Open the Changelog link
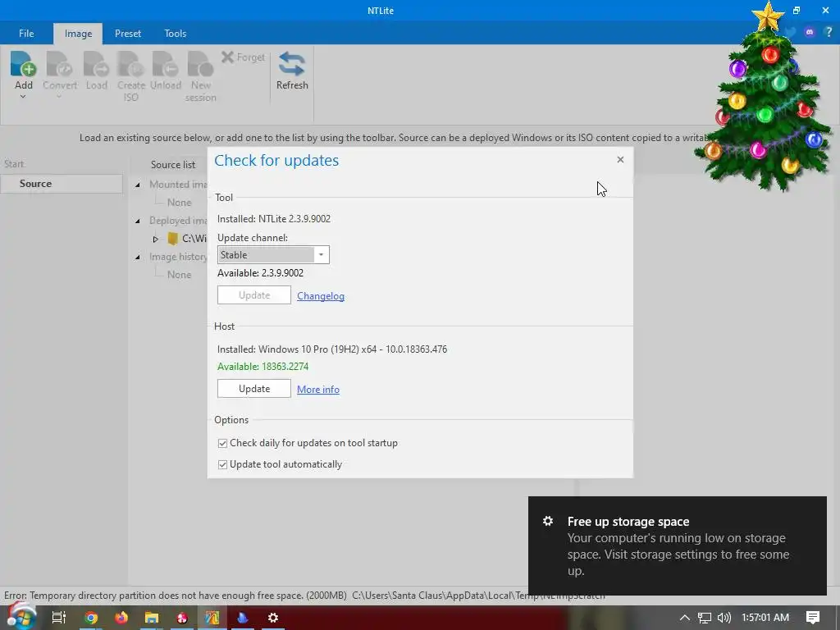This screenshot has width=840, height=630. tap(321, 295)
